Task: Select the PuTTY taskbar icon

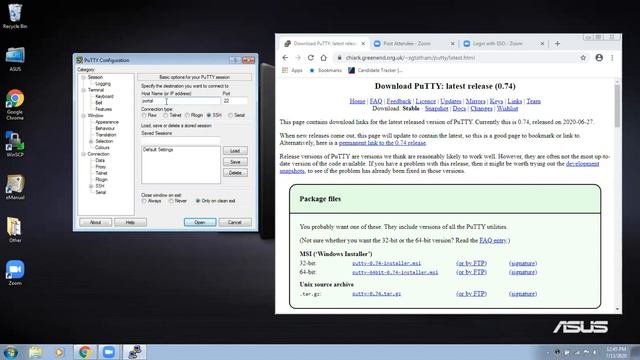Action: click(x=134, y=352)
